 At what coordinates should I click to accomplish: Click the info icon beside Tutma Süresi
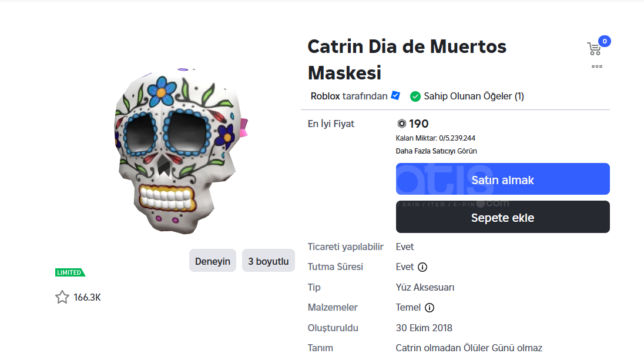(x=422, y=267)
